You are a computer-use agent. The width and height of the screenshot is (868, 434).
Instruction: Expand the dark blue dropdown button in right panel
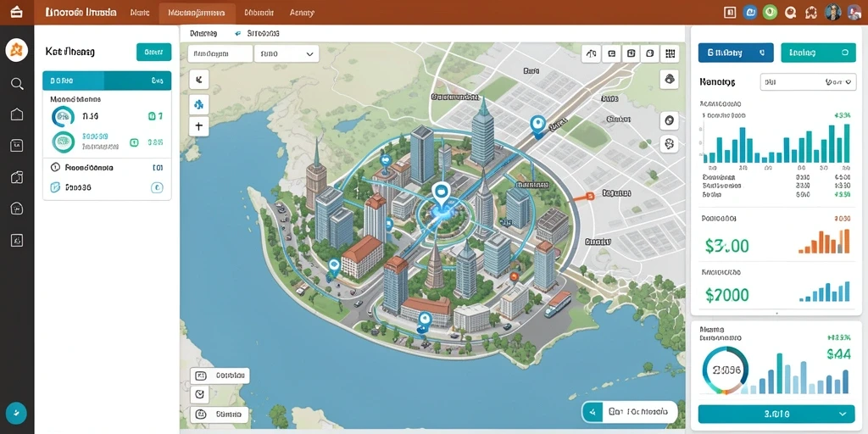[x=736, y=53]
